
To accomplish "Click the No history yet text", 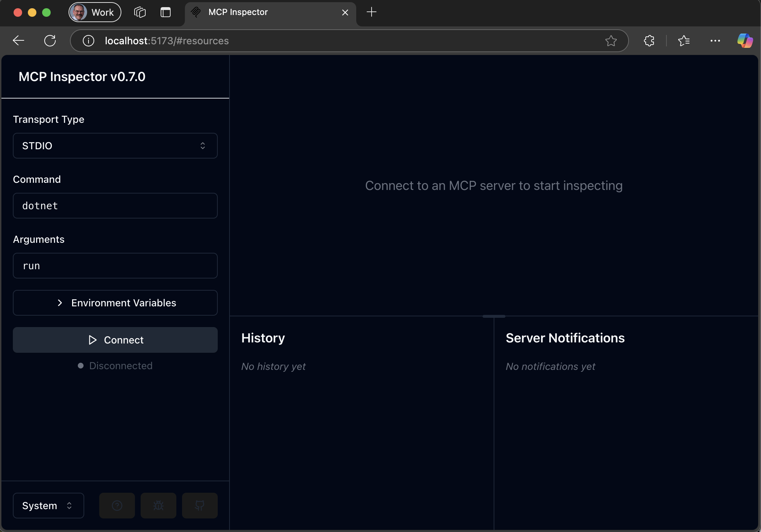I will (x=273, y=366).
